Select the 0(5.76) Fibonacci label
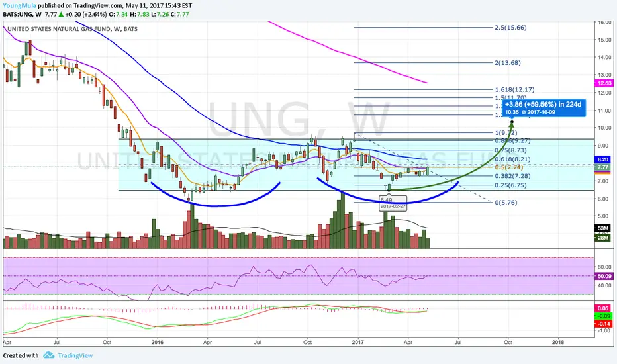Image resolution: width=617 pixels, height=364 pixels. [x=506, y=203]
